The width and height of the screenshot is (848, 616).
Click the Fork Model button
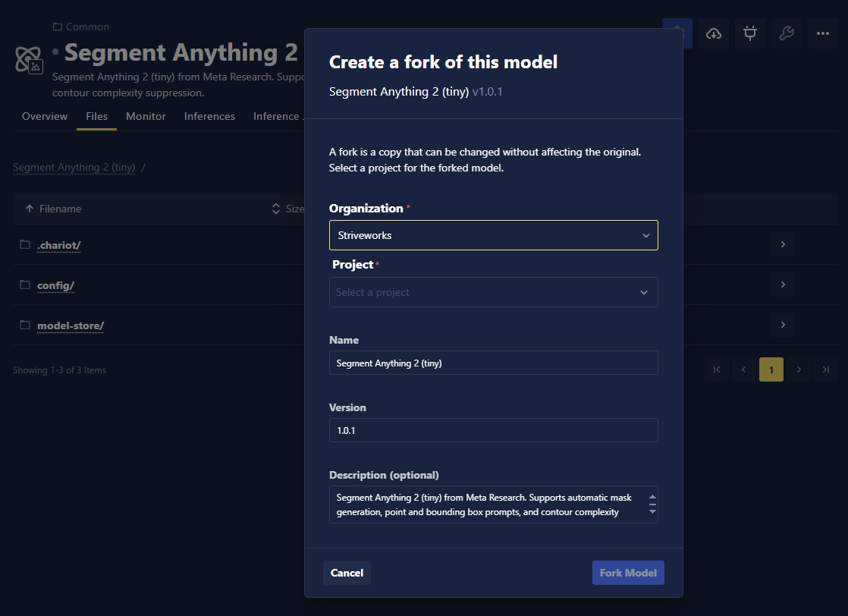628,573
